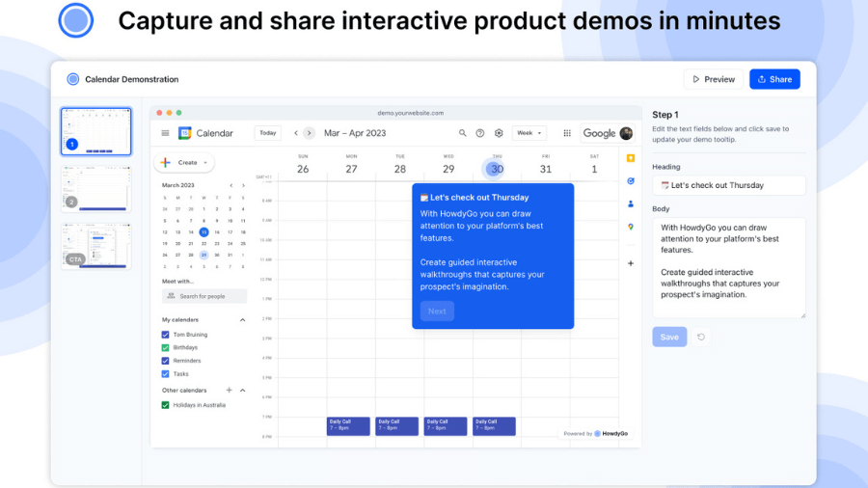
Task: Open the Create button dropdown
Action: coord(184,163)
